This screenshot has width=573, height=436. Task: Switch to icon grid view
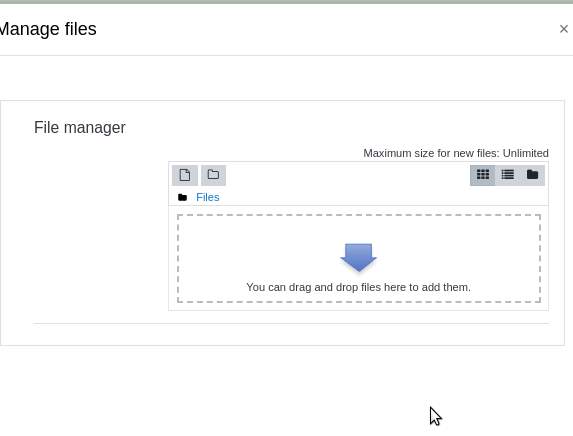483,175
